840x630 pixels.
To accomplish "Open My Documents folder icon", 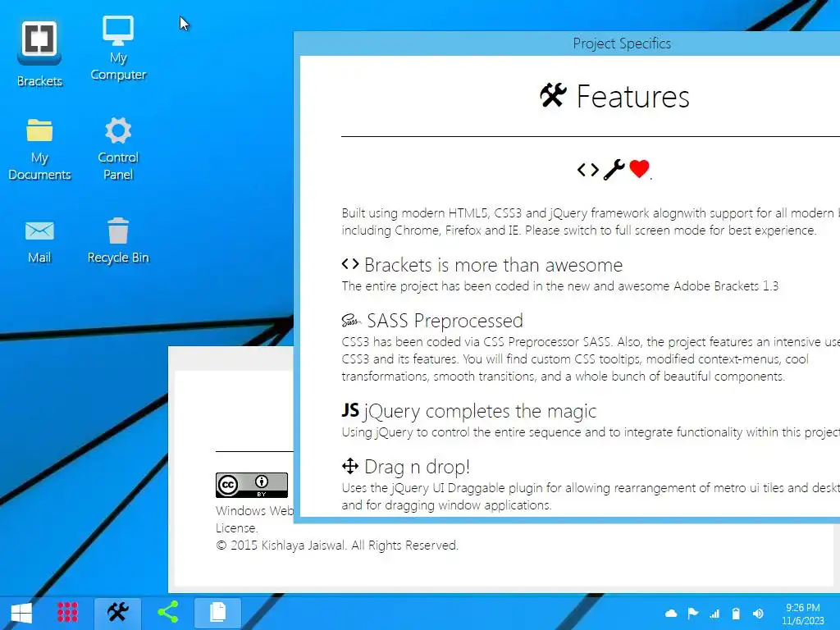I will (x=39, y=149).
